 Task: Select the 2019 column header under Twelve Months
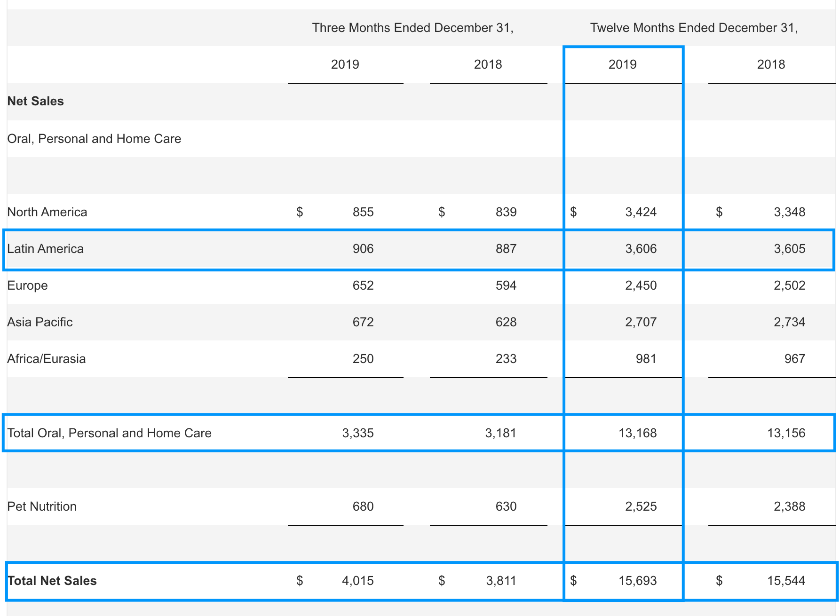pyautogui.click(x=622, y=64)
